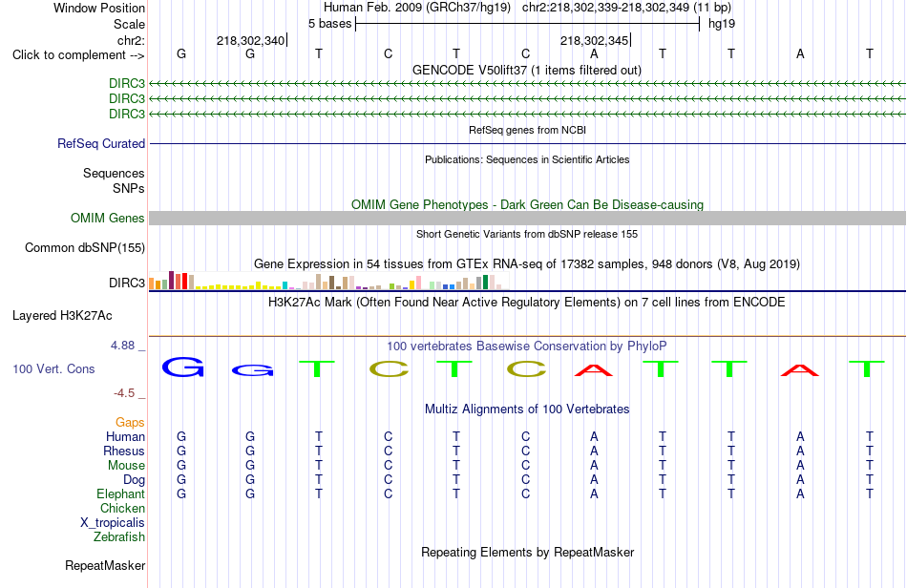This screenshot has width=907, height=588.
Task: Click the RepeatMasker track label
Action: pyautogui.click(x=105, y=565)
